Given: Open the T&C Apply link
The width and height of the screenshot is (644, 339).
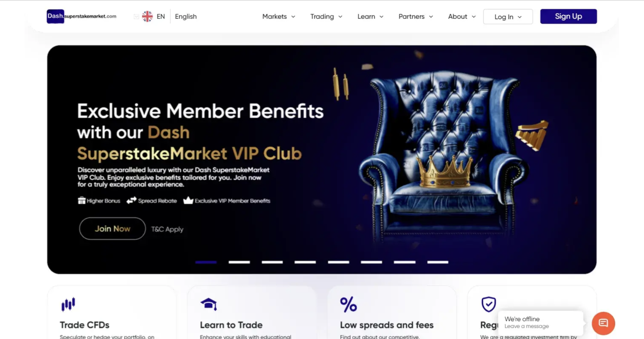Looking at the screenshot, I should 167,229.
